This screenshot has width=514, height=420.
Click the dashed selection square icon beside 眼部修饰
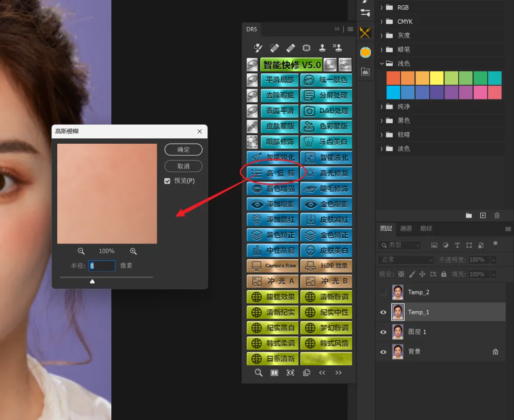pyautogui.click(x=252, y=142)
